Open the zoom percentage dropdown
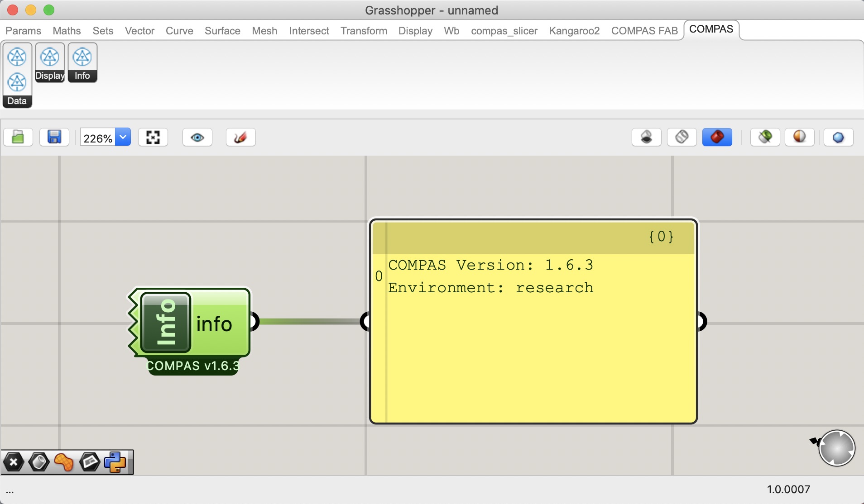The height and width of the screenshot is (504, 864). pos(122,137)
